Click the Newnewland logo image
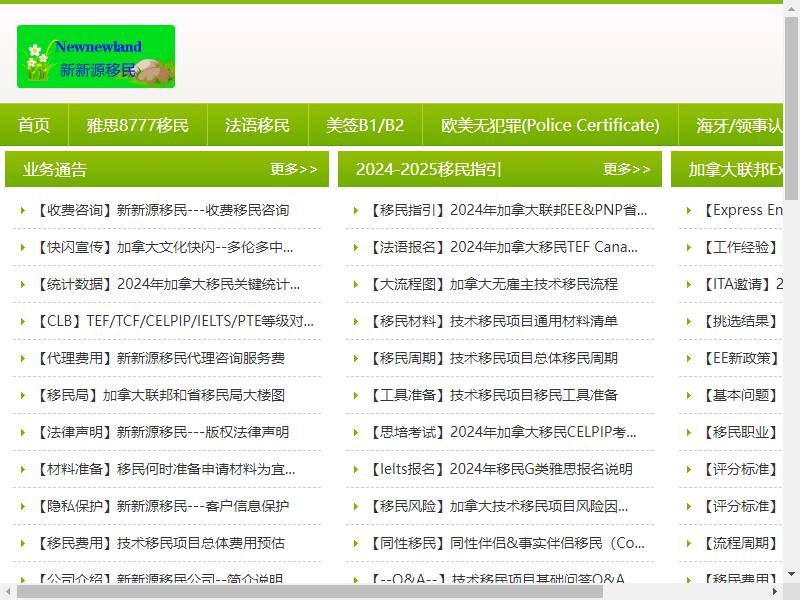Image resolution: width=800 pixels, height=600 pixels. 96,57
